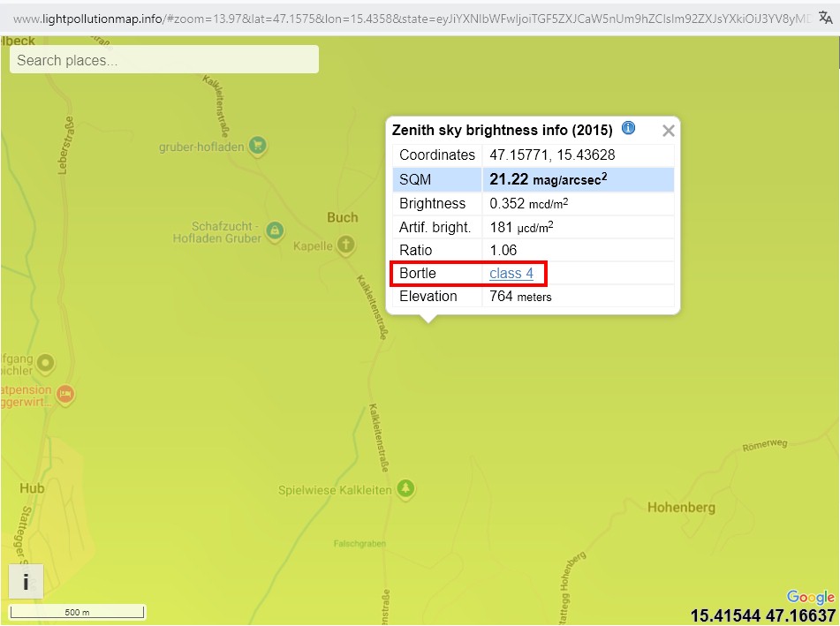This screenshot has height=626, width=840.
Task: Click the orange restaurant pension marker
Action: click(x=64, y=393)
